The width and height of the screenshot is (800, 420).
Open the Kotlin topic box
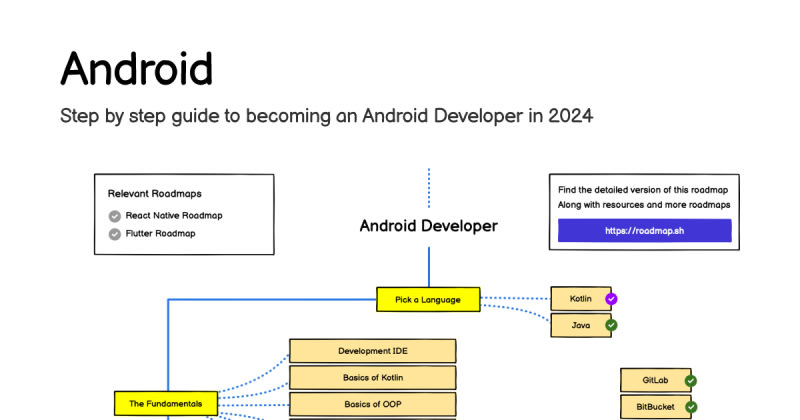click(x=581, y=299)
